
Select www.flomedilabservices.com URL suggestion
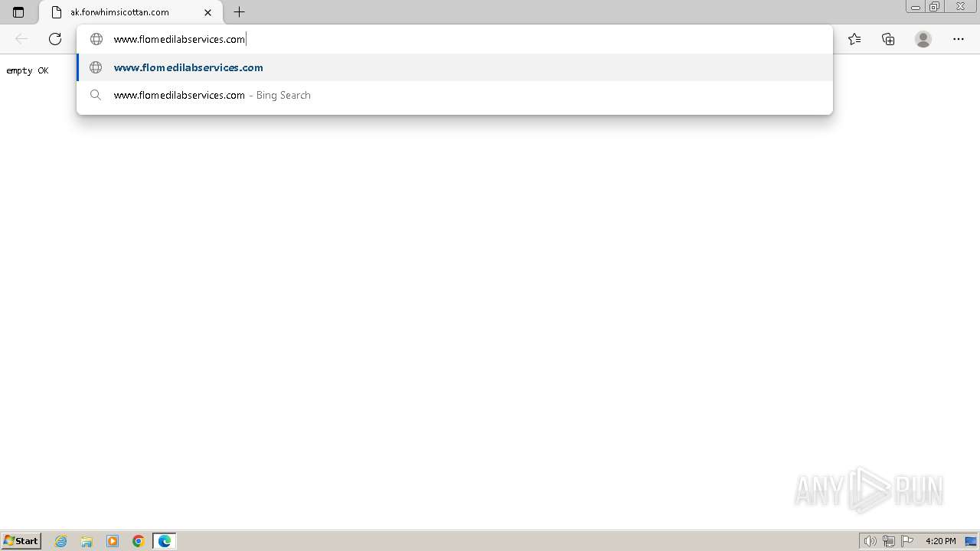click(455, 67)
